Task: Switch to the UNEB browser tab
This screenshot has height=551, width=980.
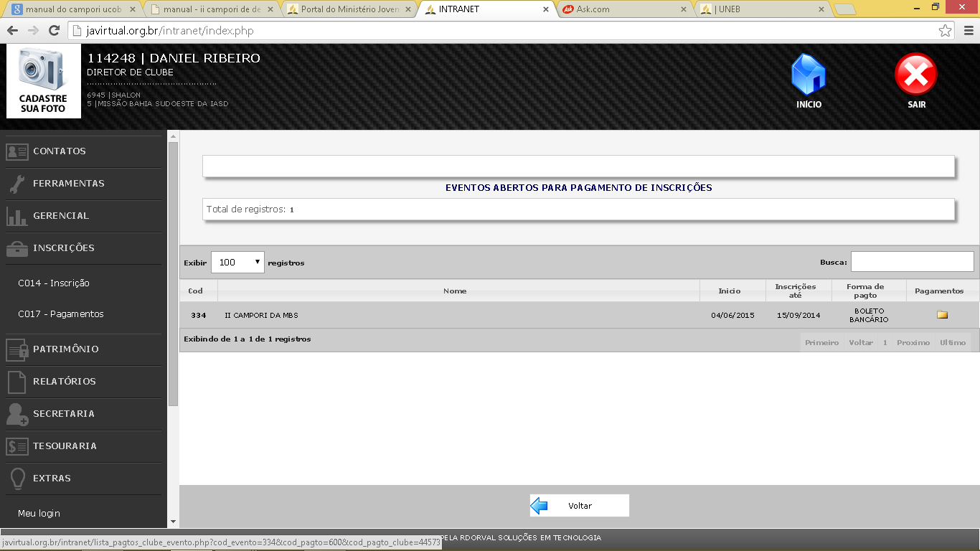Action: [x=763, y=9]
